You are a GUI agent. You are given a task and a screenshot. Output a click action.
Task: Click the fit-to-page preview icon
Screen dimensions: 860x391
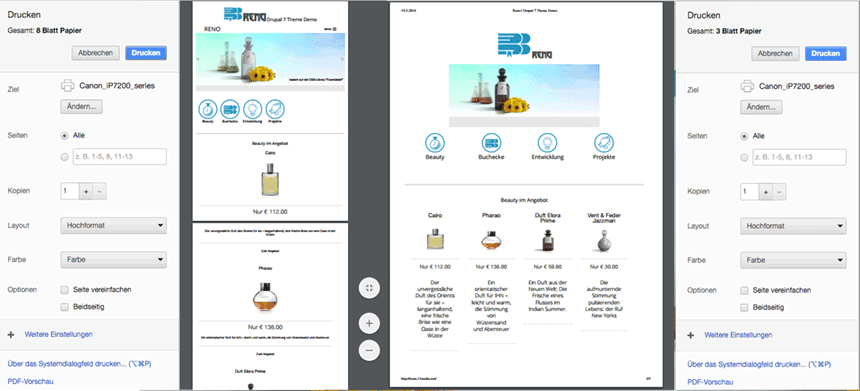click(x=369, y=288)
